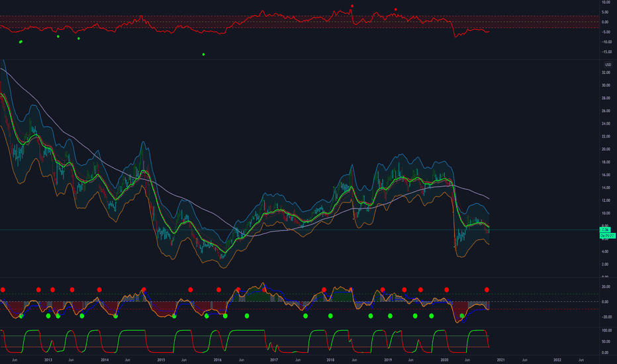Viewport: 617px width, 364px height.
Task: Click the 32.00 price axis label
Action: coord(606,72)
